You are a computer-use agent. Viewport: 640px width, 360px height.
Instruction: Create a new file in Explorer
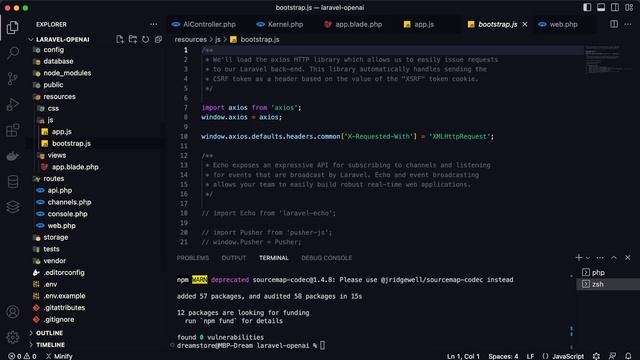[x=120, y=39]
